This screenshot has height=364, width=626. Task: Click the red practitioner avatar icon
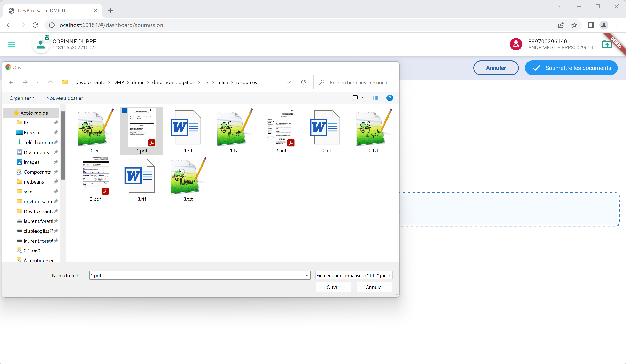pyautogui.click(x=516, y=45)
